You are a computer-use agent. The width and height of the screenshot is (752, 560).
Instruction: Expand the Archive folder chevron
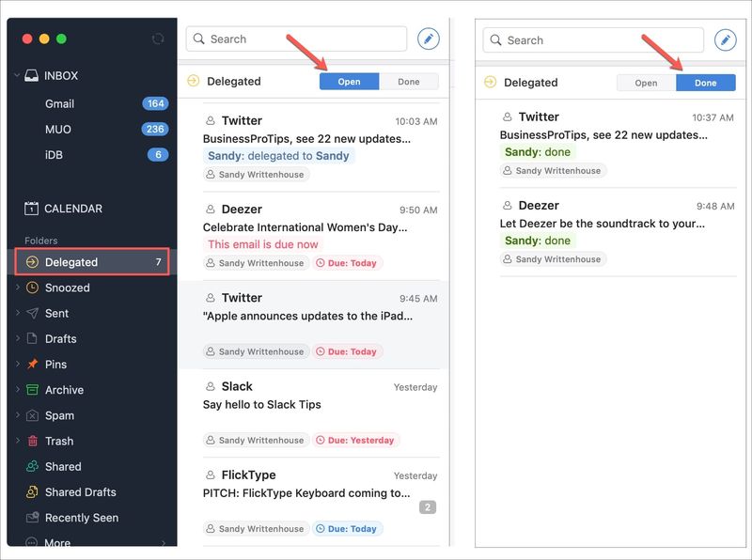point(18,389)
